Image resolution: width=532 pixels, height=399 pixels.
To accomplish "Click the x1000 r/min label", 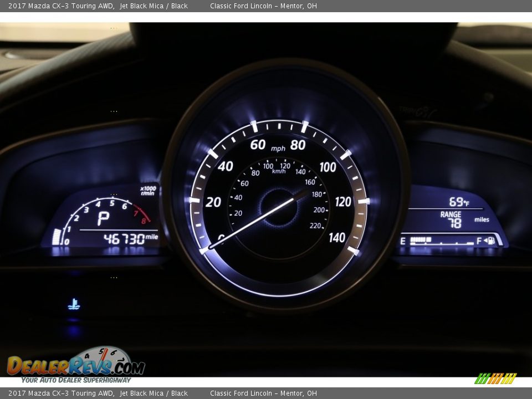I will pyautogui.click(x=148, y=191).
